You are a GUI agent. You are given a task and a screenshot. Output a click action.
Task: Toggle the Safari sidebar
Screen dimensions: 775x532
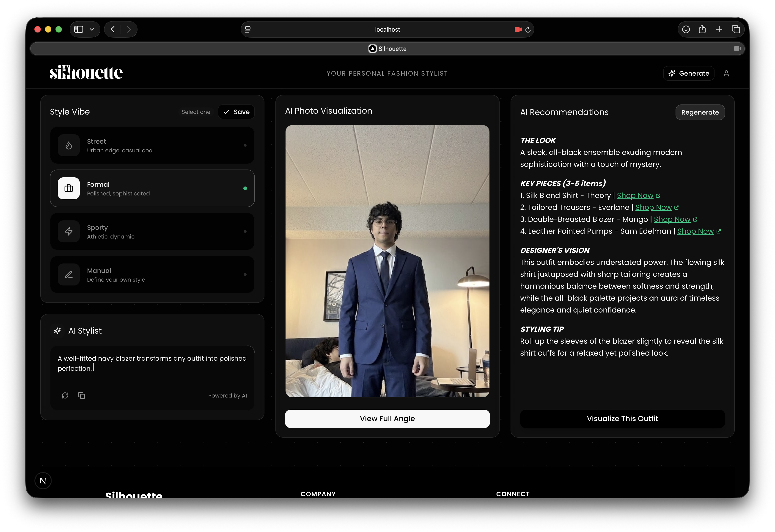point(79,29)
